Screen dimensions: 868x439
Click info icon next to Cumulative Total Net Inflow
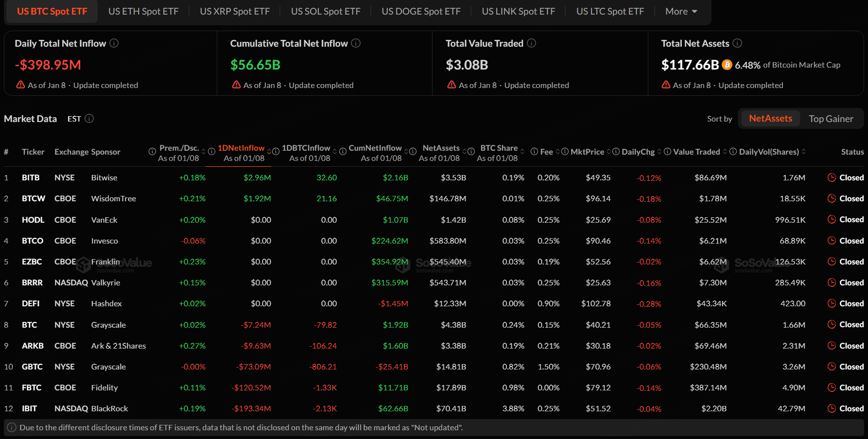(356, 43)
